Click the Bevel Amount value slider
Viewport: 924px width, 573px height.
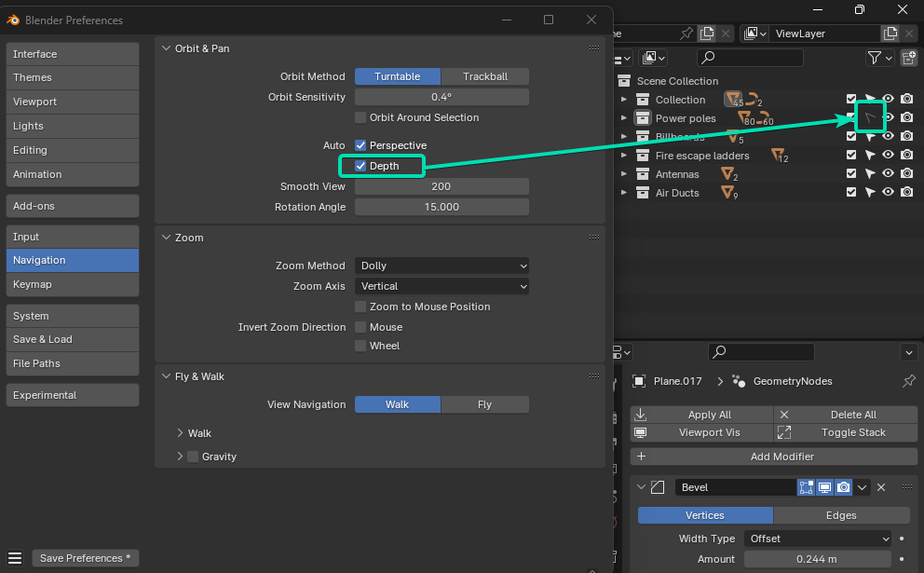pyautogui.click(x=817, y=559)
